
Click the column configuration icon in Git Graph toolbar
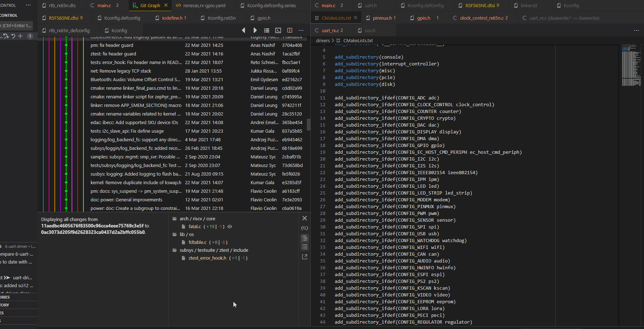(x=290, y=30)
